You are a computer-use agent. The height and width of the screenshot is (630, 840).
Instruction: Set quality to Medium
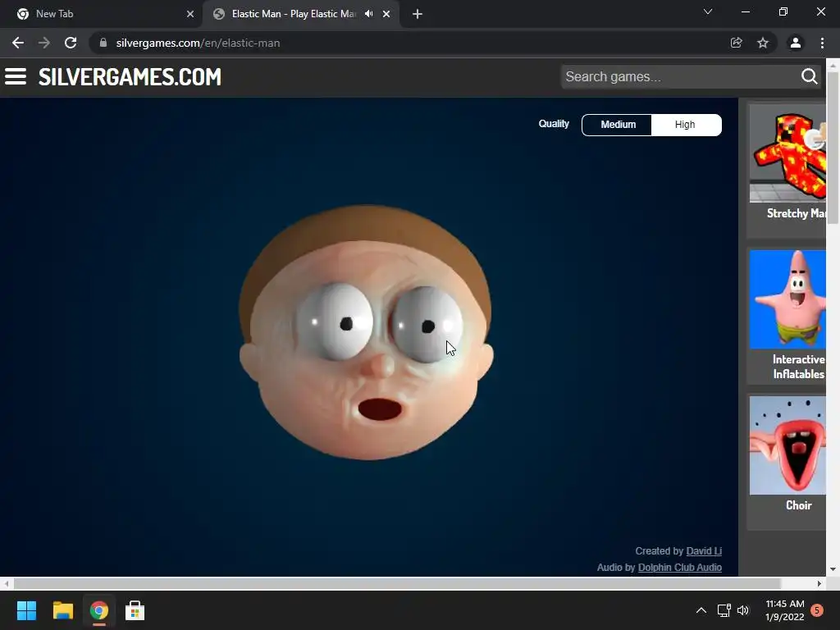(x=617, y=125)
